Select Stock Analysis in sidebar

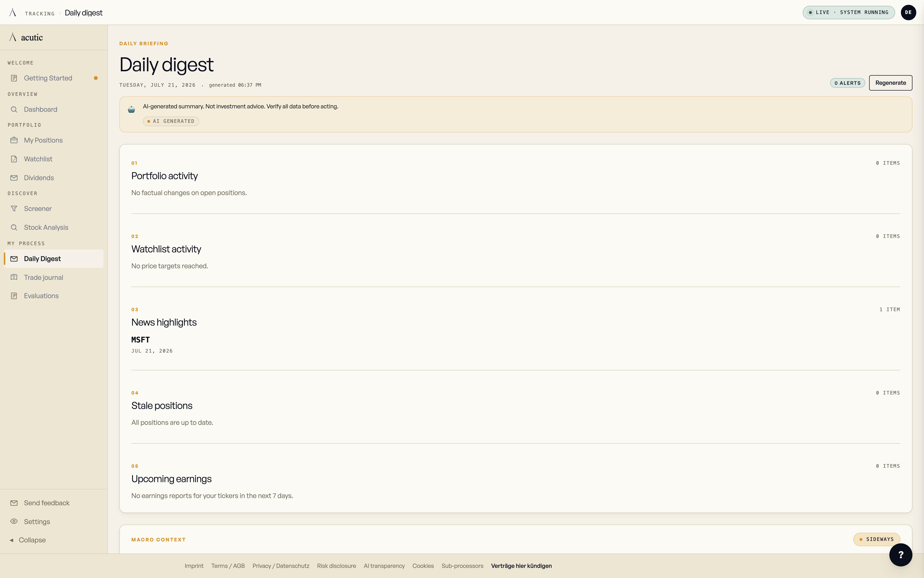[x=53, y=227]
